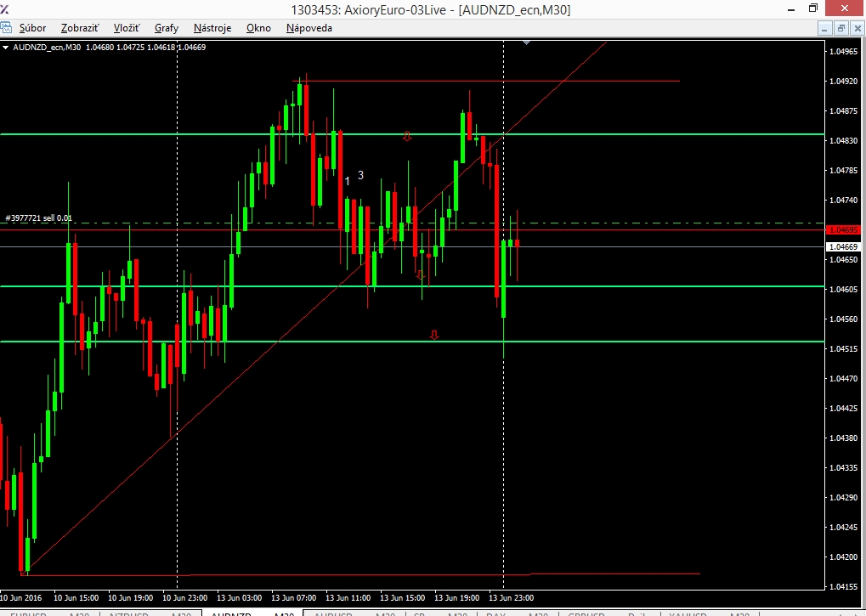Open the Súbor menu

click(32, 28)
